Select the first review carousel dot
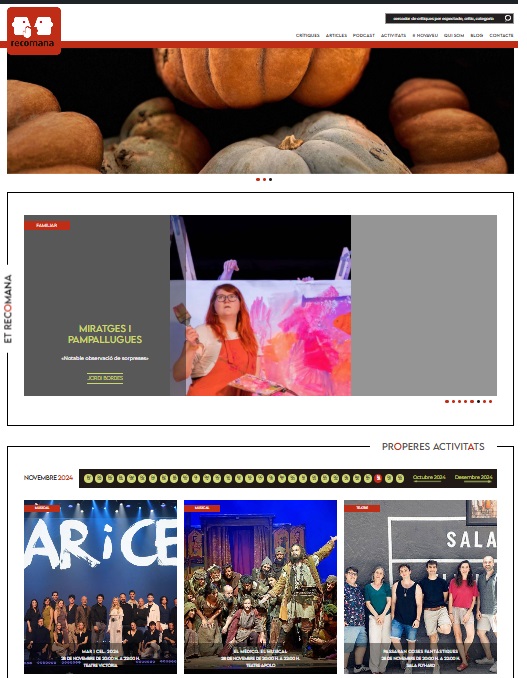 coord(447,402)
